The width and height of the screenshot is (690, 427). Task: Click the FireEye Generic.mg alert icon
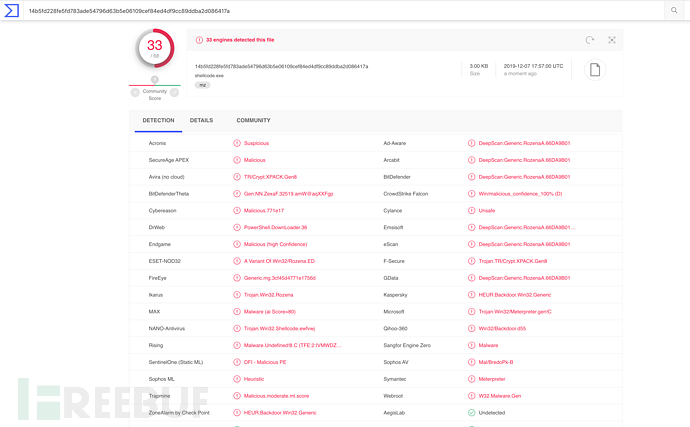(x=237, y=278)
